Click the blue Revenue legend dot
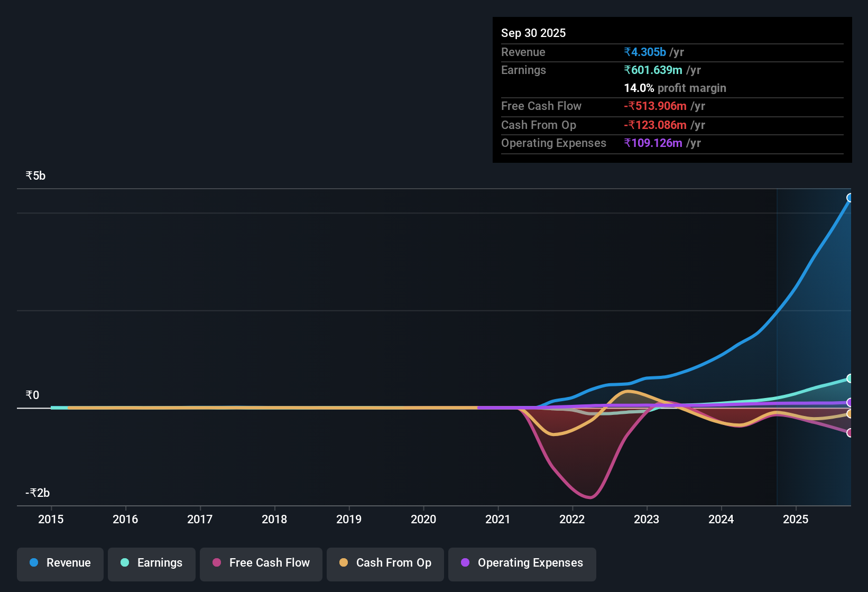Screen dimensions: 868x592 click(33, 563)
